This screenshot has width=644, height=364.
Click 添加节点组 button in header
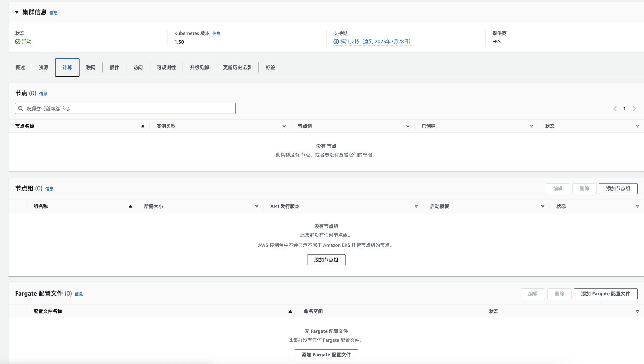tap(618, 189)
